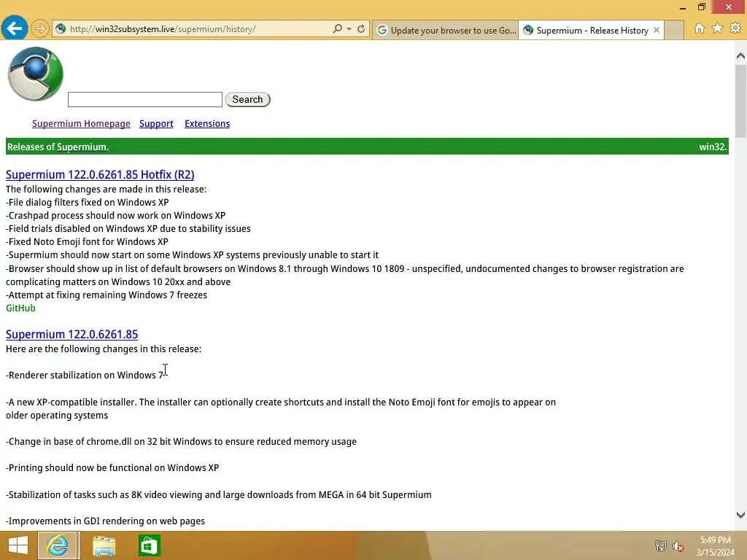Open 'Supermium 122.0.6261.85 Hotfix (R2)' release link
747x560 pixels.
[100, 175]
